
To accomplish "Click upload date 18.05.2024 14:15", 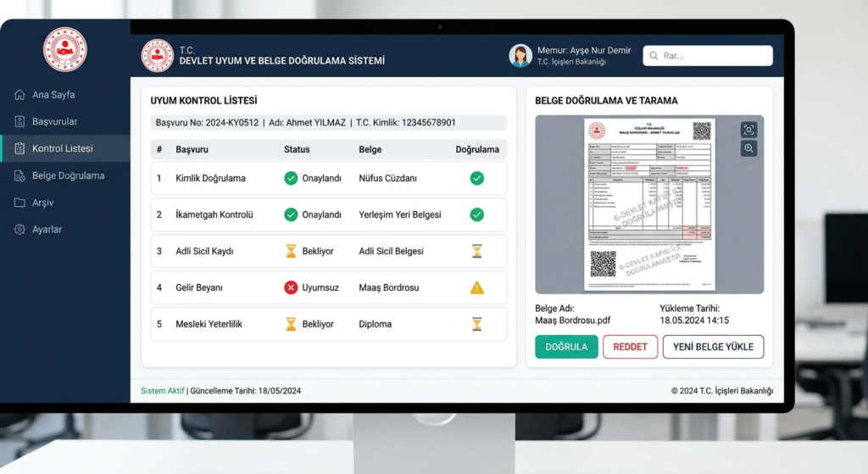I will point(694,321).
